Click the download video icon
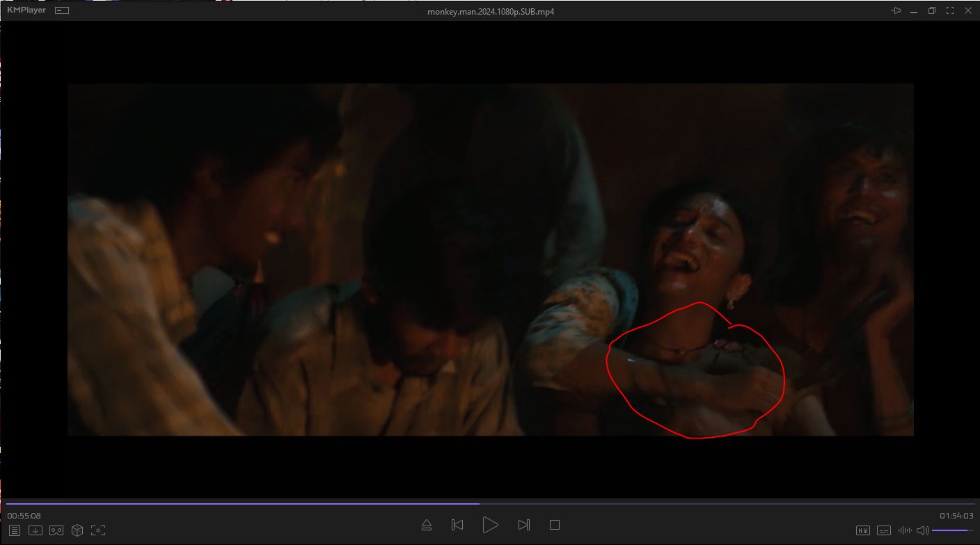This screenshot has height=545, width=980. coord(35,530)
